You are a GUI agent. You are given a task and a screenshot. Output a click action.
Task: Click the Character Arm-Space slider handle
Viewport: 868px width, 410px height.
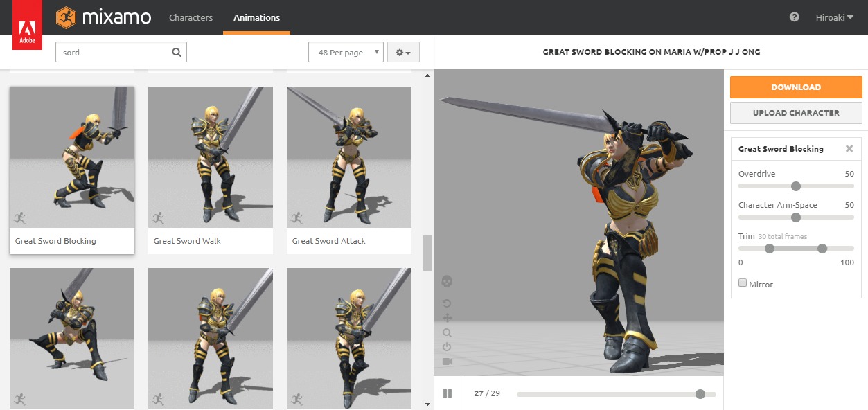coord(796,217)
